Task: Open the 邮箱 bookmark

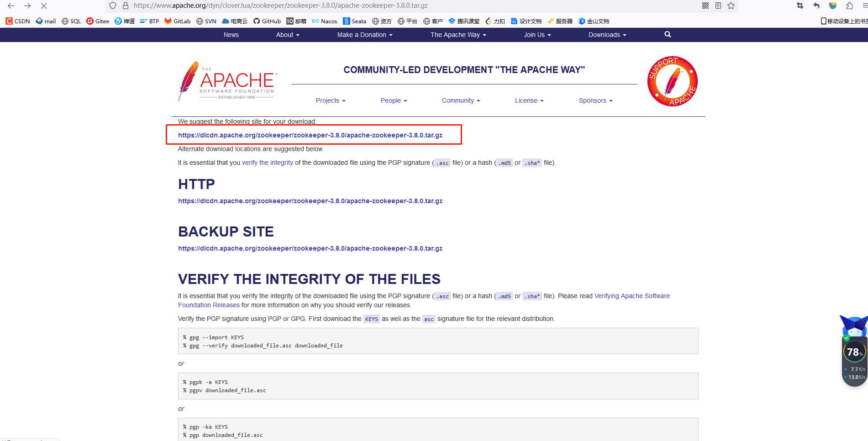Action: [x=296, y=21]
